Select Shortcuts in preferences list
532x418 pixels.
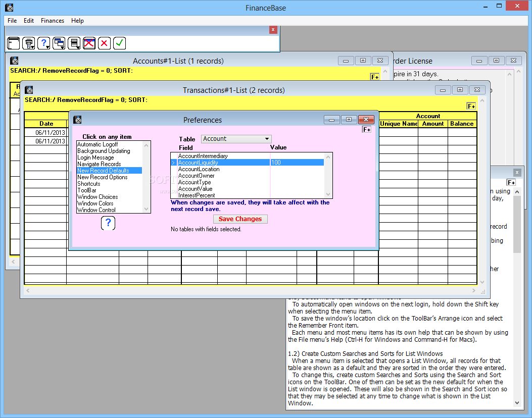[109, 184]
